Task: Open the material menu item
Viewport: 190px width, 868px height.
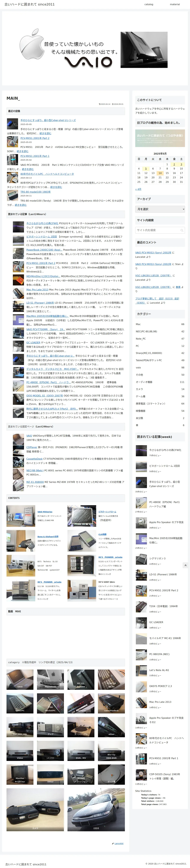Action: 175,4
